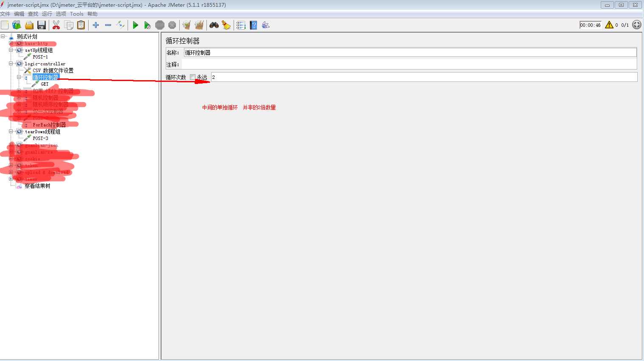Click the Toggle enable/disable icon

pyautogui.click(x=120, y=25)
